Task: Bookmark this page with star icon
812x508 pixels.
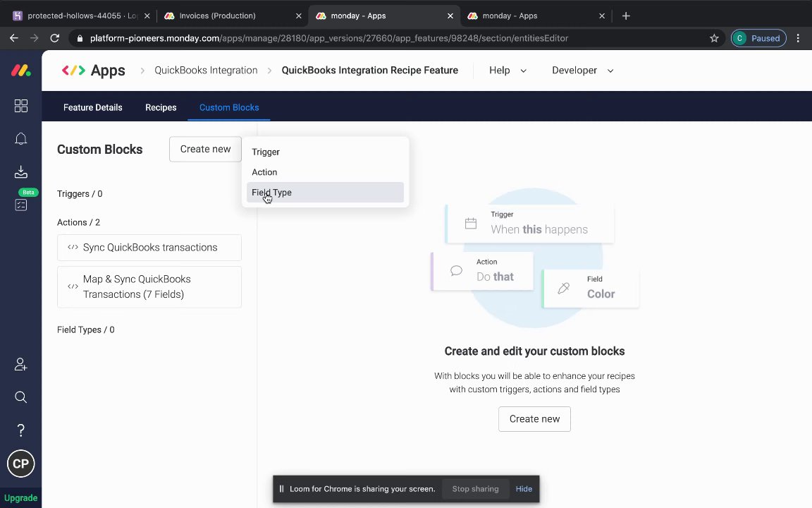Action: [x=714, y=38]
